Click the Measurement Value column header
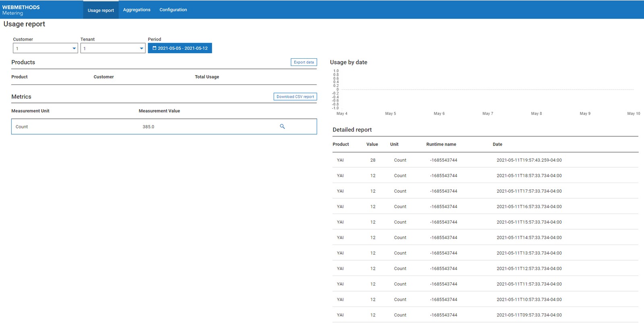Viewport: 644px width, 323px height. [x=159, y=111]
